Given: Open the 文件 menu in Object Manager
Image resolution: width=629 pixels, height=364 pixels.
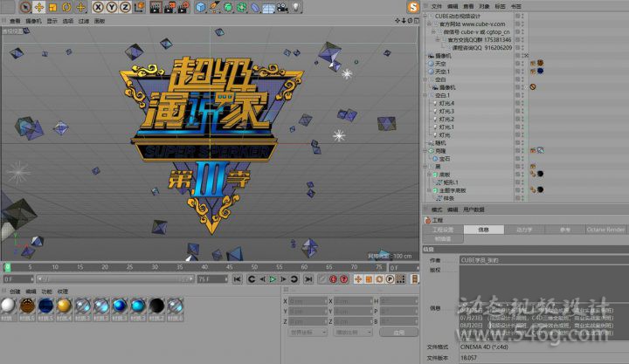Looking at the screenshot, I should pos(437,6).
